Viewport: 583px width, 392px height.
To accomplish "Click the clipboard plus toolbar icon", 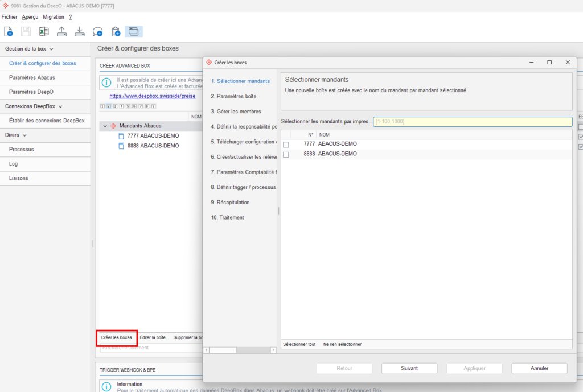I will (116, 32).
